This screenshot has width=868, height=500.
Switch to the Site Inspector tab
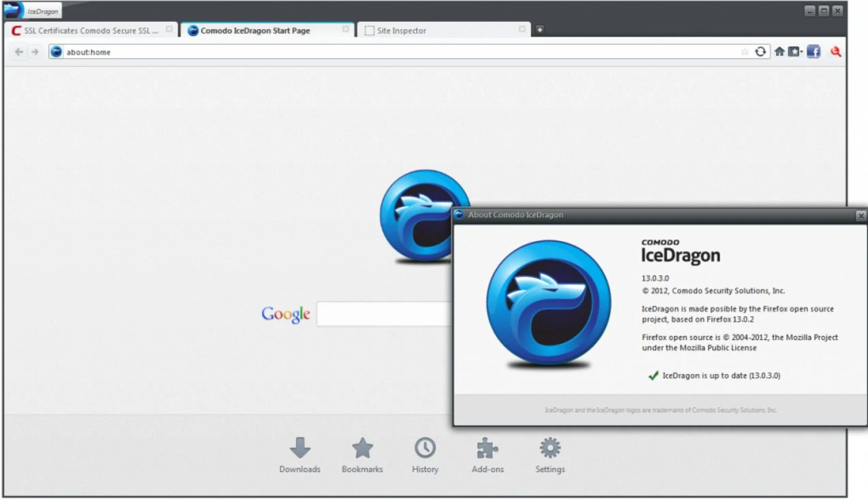click(445, 31)
